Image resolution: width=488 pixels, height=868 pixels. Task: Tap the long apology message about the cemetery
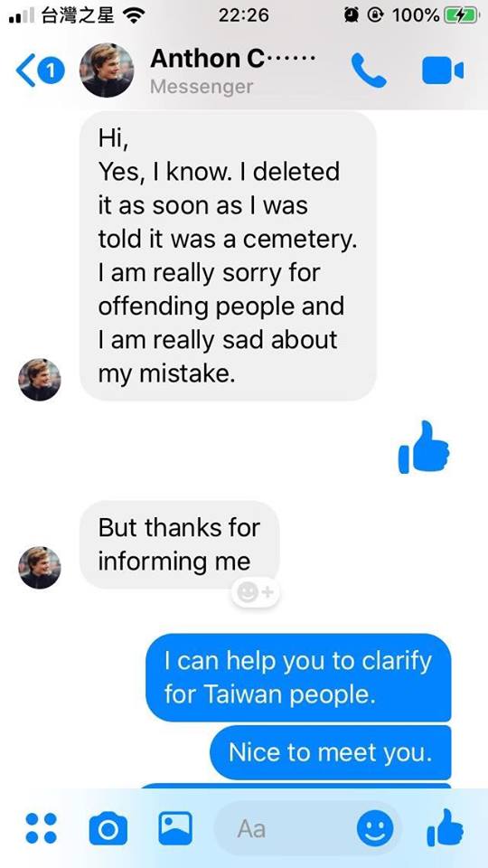228,256
